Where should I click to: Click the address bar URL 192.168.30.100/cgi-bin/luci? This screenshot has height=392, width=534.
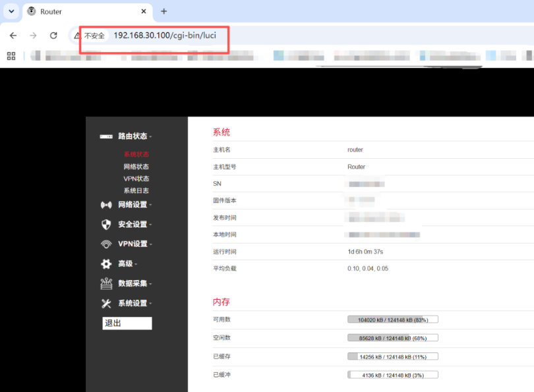pos(165,36)
